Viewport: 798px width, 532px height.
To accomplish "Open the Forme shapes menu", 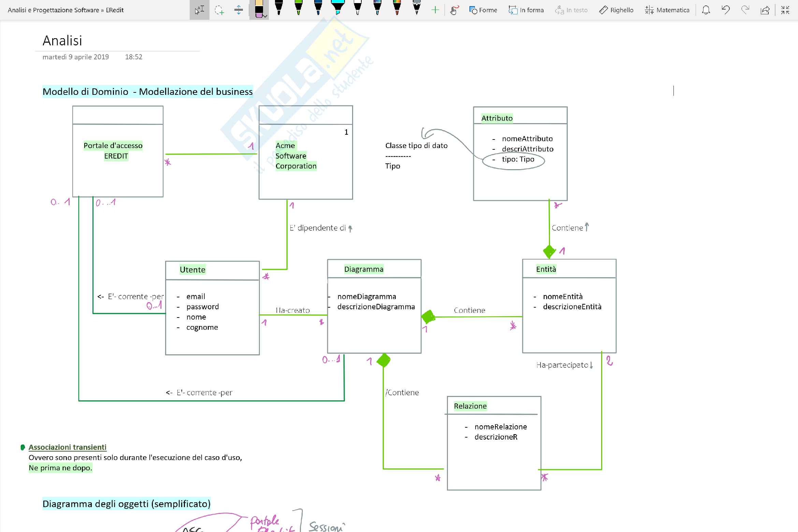I will coord(483,10).
